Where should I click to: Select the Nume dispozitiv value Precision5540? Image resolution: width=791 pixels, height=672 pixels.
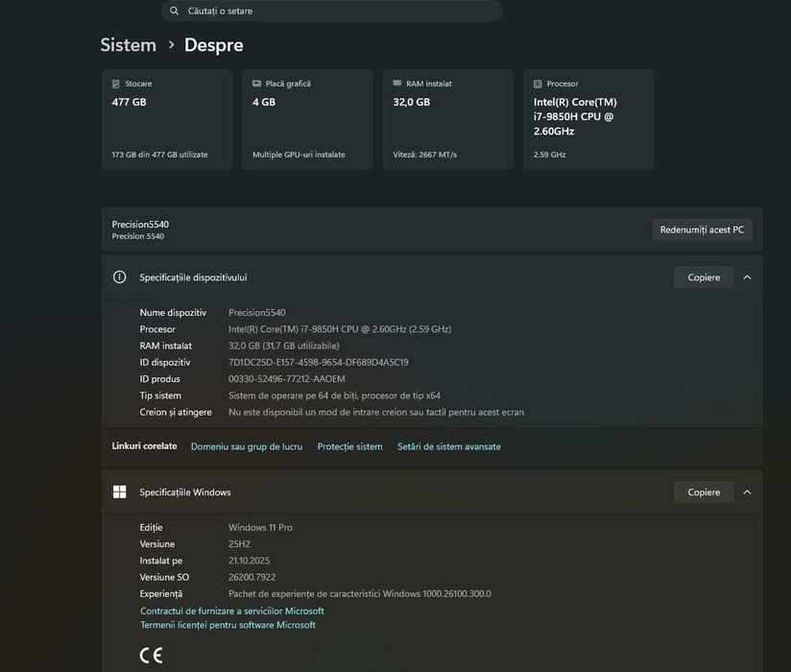[x=256, y=313]
